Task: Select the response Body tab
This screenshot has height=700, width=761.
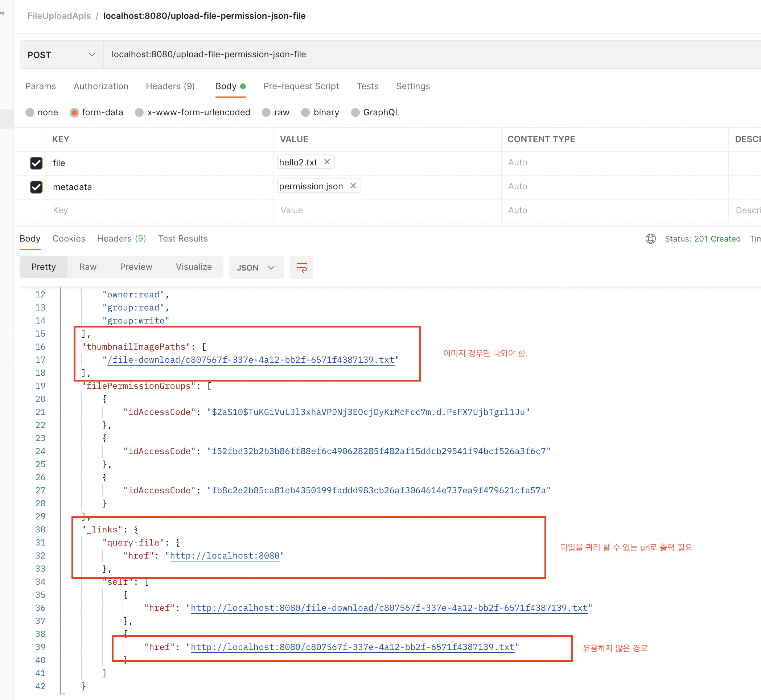Action: pyautogui.click(x=30, y=239)
